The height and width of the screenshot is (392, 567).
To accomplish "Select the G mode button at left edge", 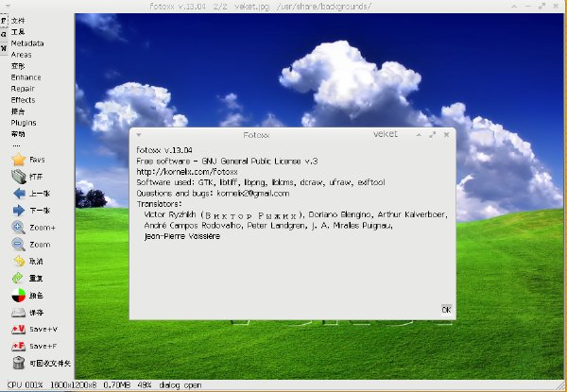I will point(4,34).
